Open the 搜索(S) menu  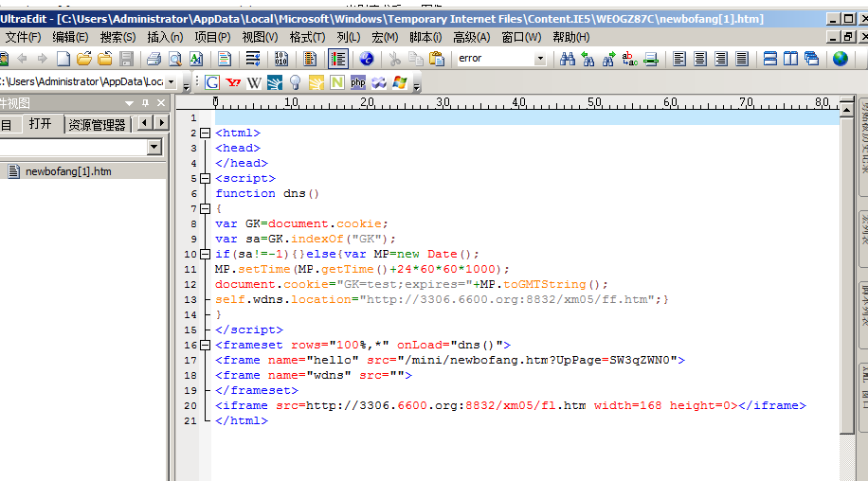(x=118, y=37)
